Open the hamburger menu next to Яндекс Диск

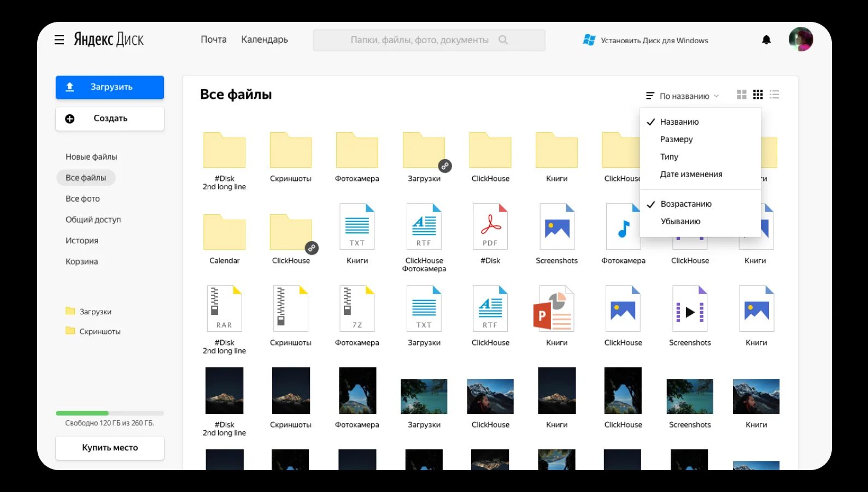point(59,40)
